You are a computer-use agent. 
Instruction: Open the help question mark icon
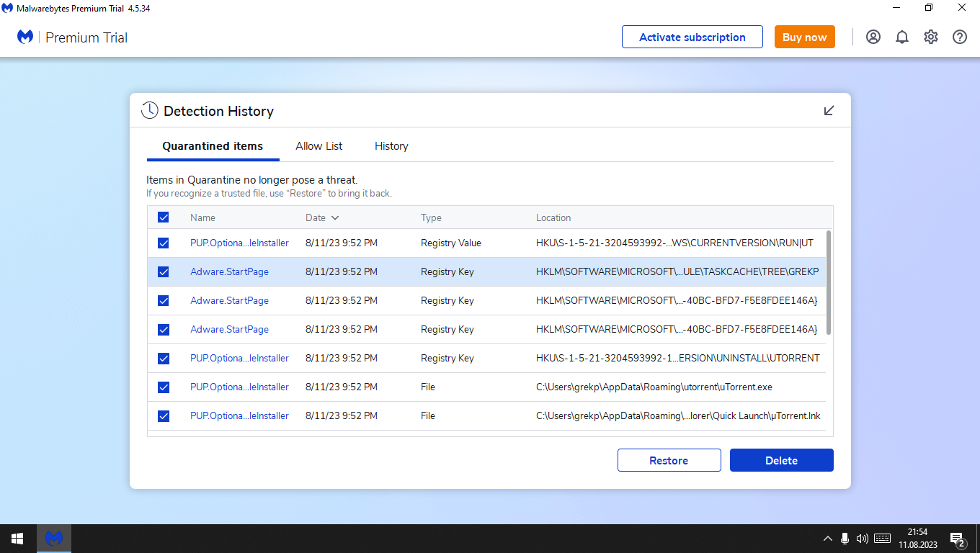960,37
